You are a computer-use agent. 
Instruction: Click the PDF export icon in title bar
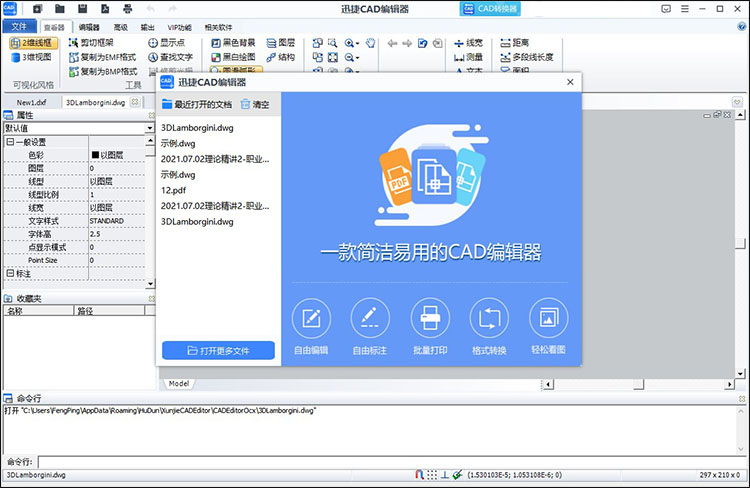105,9
